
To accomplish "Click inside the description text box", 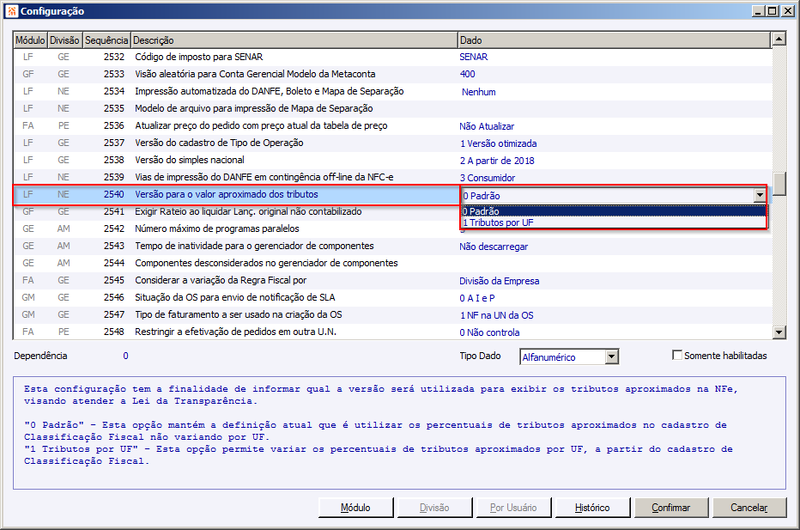I will pyautogui.click(x=399, y=433).
